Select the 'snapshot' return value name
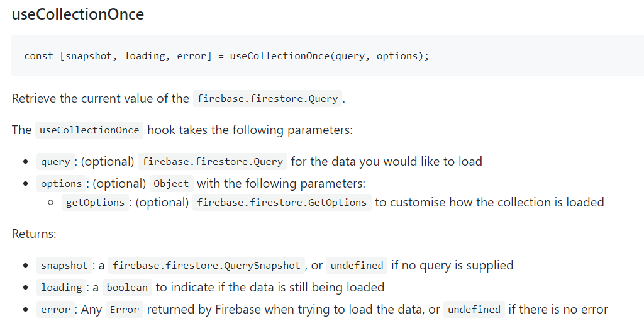Viewport: 644px width, 328px height. (x=64, y=266)
